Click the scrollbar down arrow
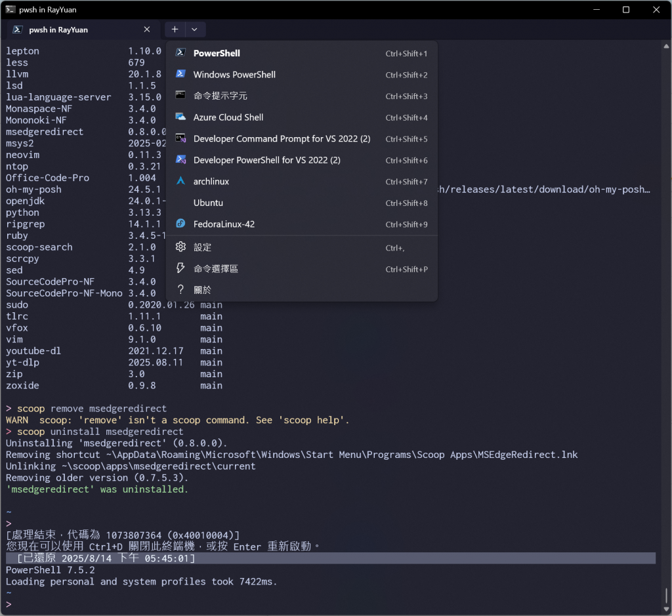This screenshot has height=616, width=672. [x=666, y=609]
